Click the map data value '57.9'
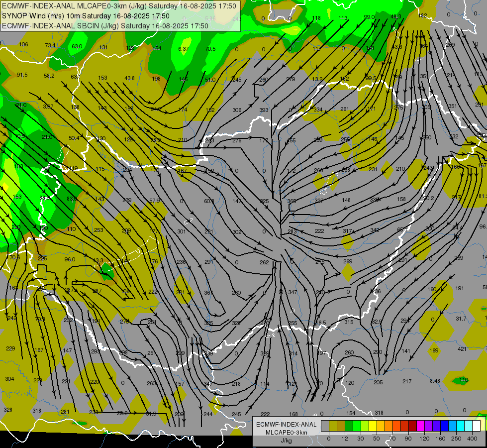This screenshot has width=487, height=448. click(154, 201)
